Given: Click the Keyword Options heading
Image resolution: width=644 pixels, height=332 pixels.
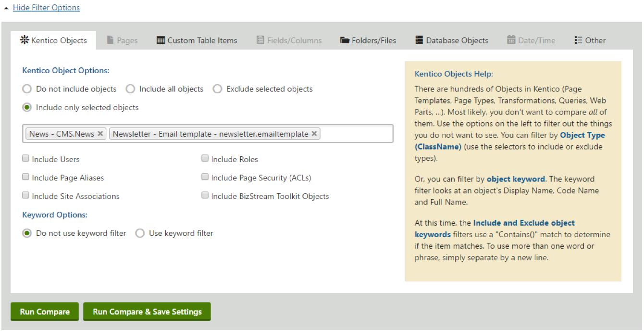Looking at the screenshot, I should [x=55, y=215].
